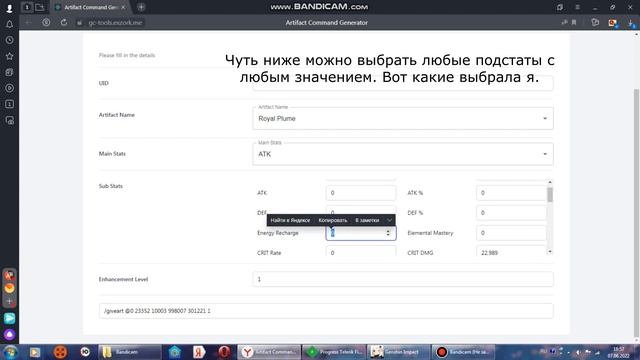Screen dimensions: 640x360
Task: Choose 'Найти в Яндексе' in popup
Action: [x=290, y=220]
